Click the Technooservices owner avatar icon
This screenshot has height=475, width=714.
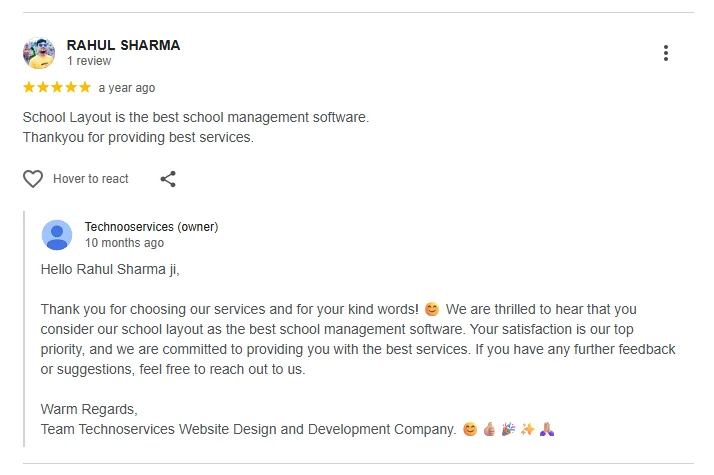coord(57,235)
